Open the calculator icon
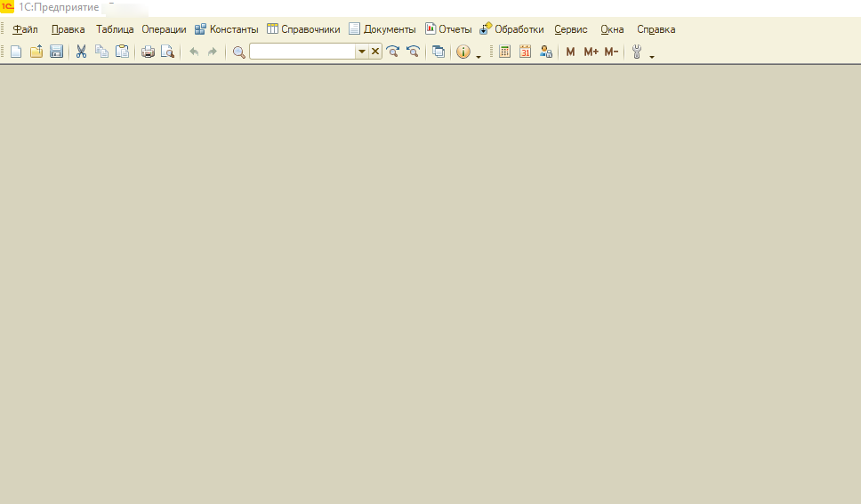861x504 pixels. pyautogui.click(x=504, y=52)
